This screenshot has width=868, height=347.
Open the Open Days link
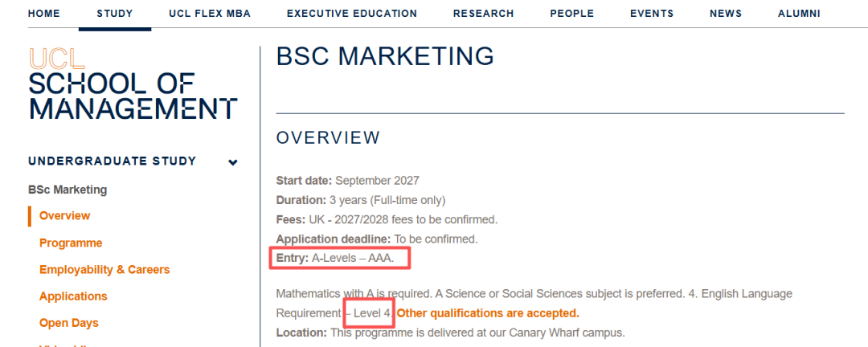click(68, 323)
